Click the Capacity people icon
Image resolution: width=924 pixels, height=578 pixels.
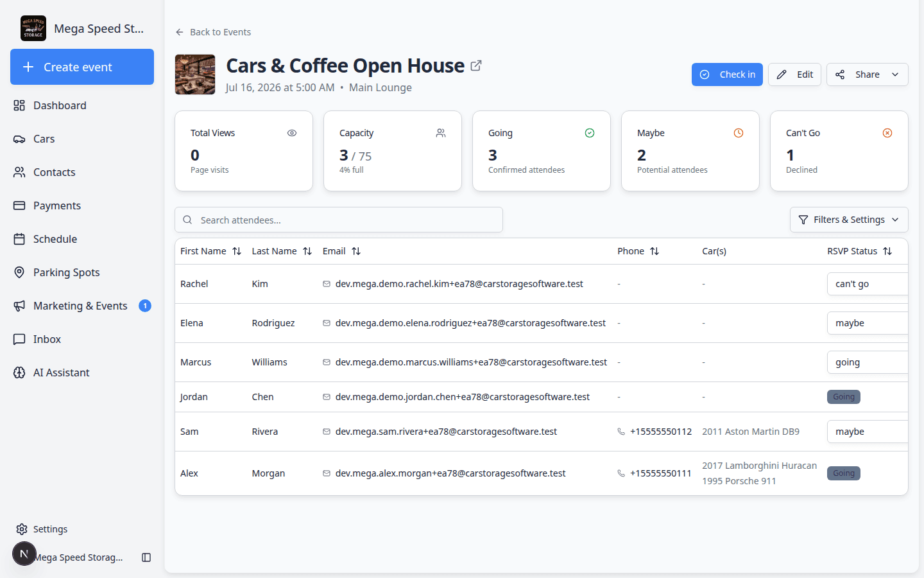[x=441, y=133]
